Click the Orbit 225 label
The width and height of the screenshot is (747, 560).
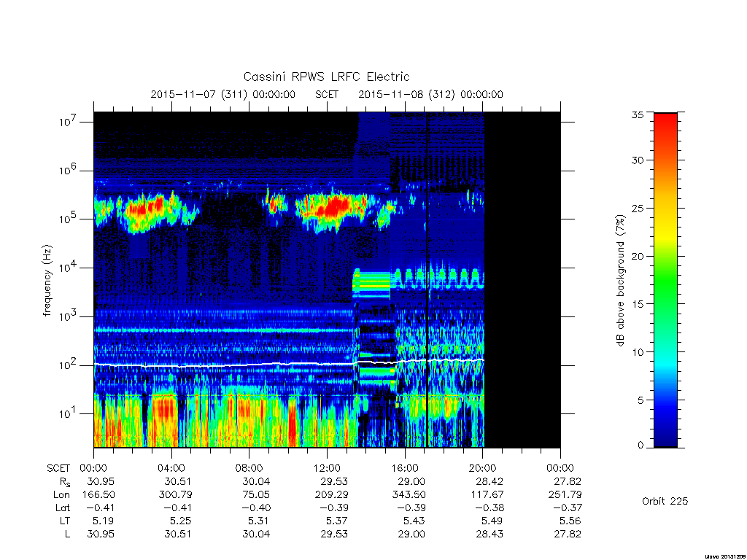(665, 501)
